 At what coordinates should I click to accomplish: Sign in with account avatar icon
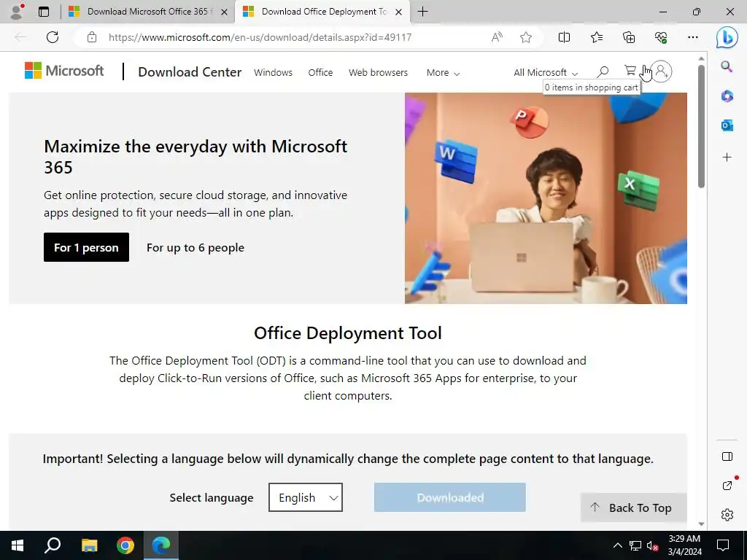[x=661, y=71]
